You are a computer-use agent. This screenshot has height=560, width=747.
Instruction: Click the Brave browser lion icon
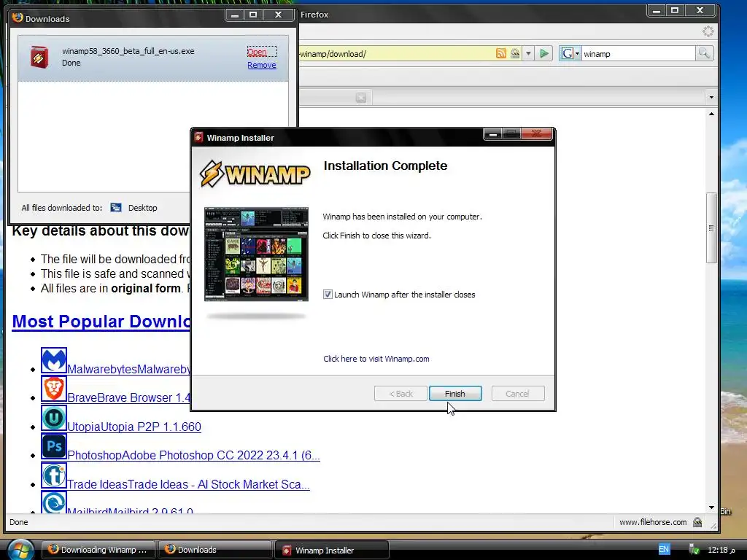point(54,389)
